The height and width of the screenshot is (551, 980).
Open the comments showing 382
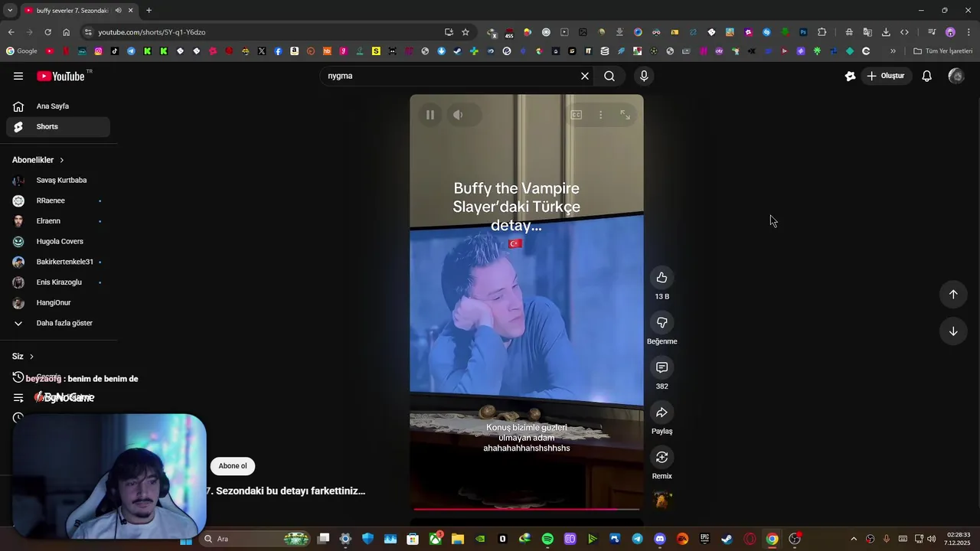click(x=662, y=367)
